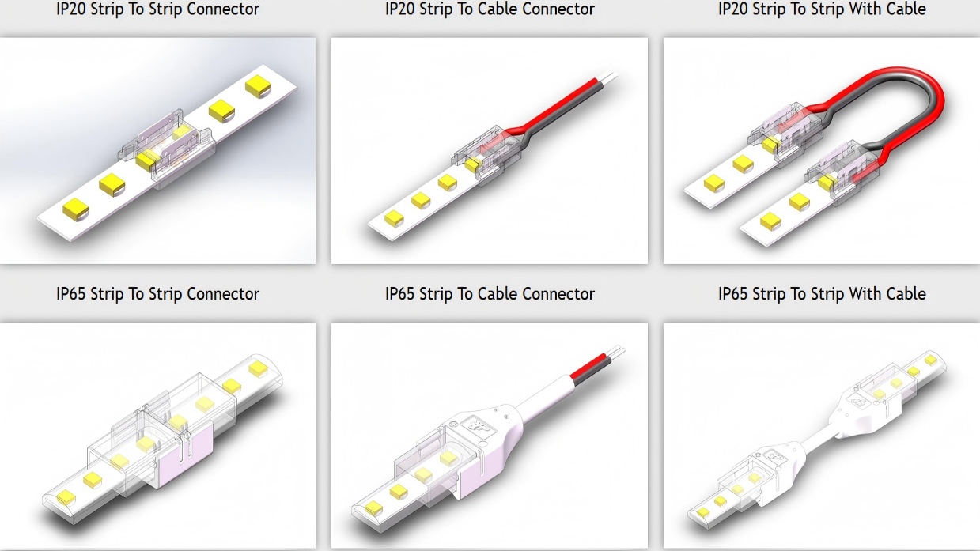The height and width of the screenshot is (551, 980).
Task: Open the IP20 Strip To Strip Connector image
Action: pyautogui.click(x=157, y=150)
